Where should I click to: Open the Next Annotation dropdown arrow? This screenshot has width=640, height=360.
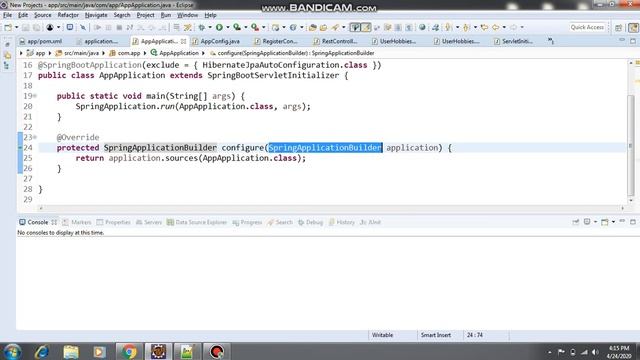tap(457, 27)
